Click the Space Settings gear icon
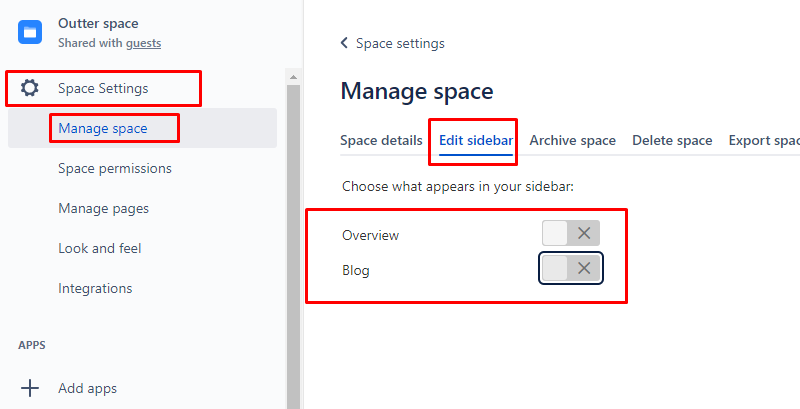Viewport: 800px width, 409px height. pyautogui.click(x=29, y=88)
